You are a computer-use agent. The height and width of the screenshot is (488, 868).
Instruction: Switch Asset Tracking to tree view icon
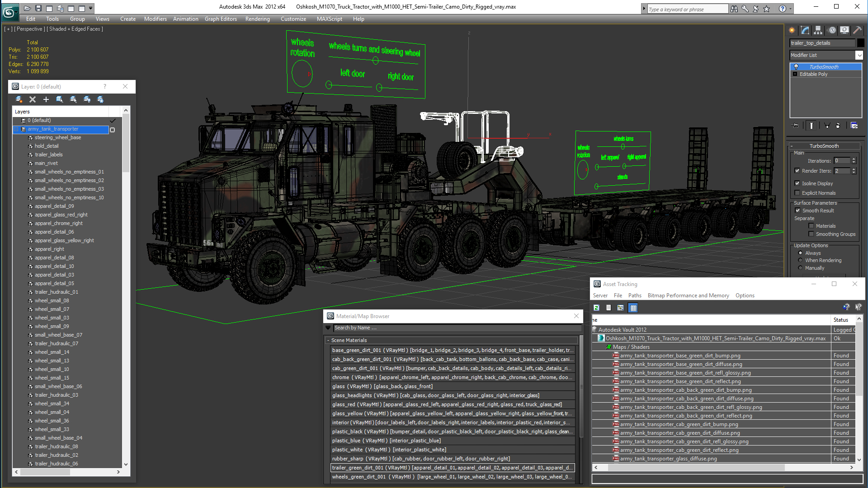tap(621, 308)
